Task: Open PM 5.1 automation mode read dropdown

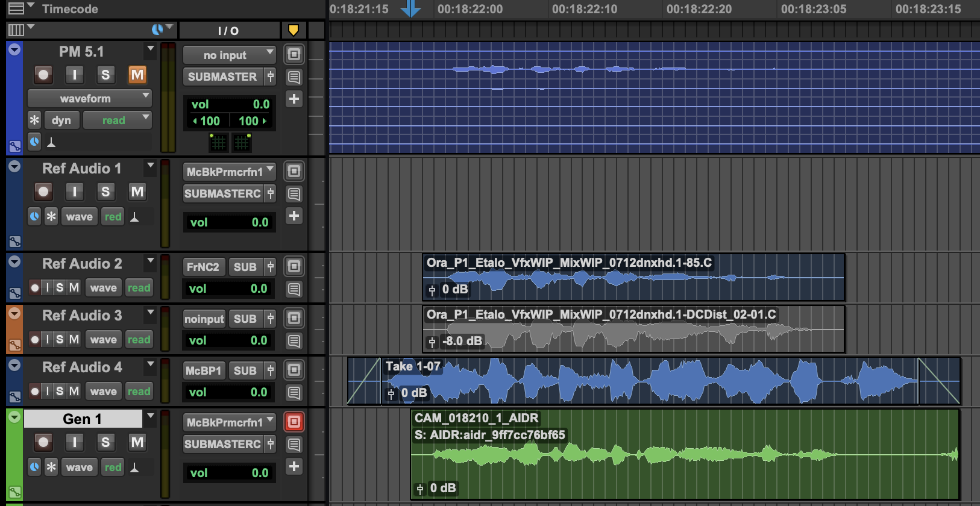Action: [117, 120]
